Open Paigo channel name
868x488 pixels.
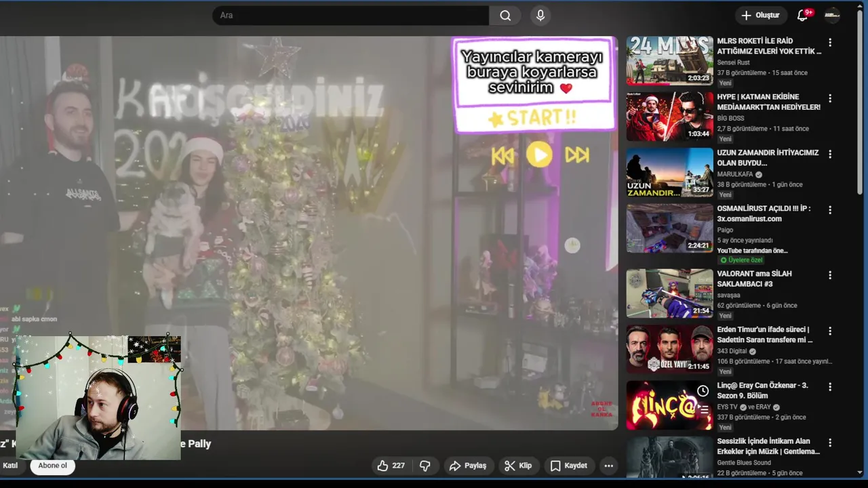tap(726, 230)
